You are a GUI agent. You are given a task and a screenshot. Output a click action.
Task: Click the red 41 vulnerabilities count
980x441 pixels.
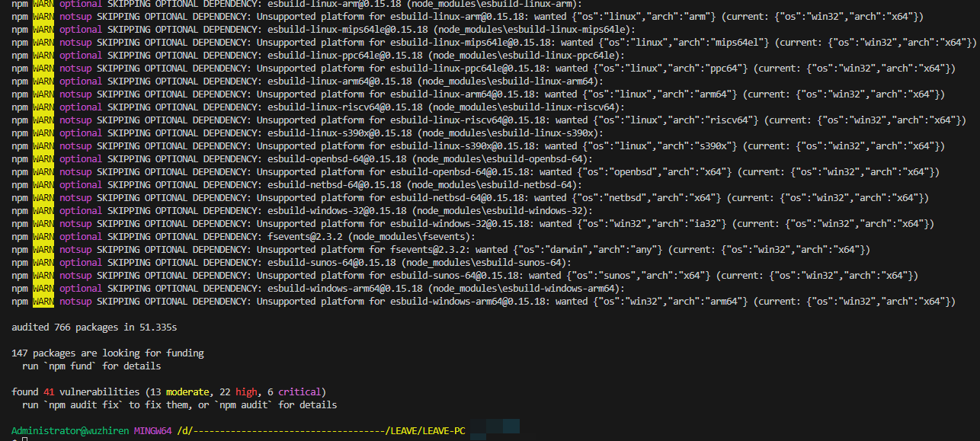49,392
